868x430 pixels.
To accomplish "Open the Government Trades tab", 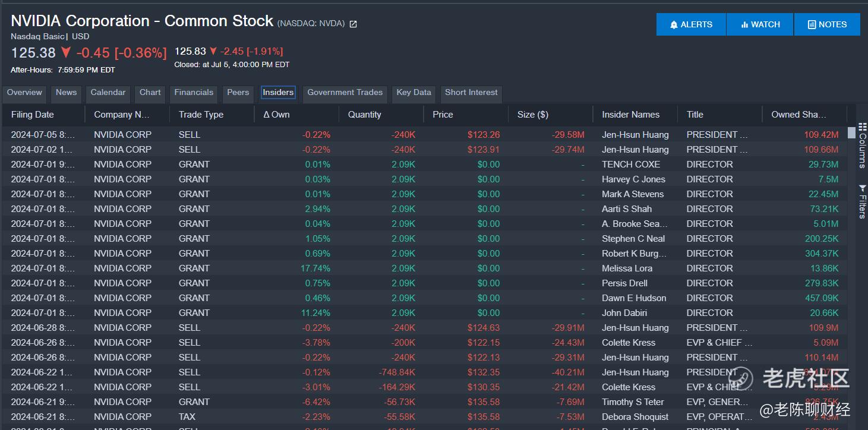I will coord(345,93).
